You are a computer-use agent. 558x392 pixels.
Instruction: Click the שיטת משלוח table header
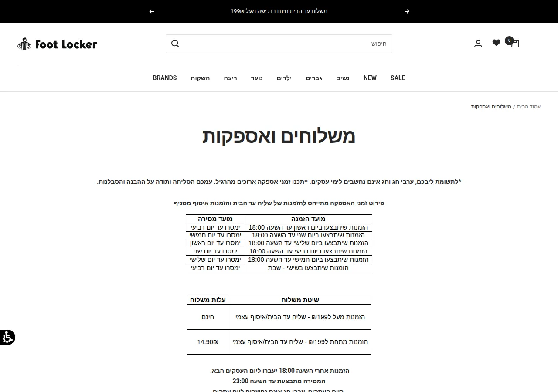(300, 300)
